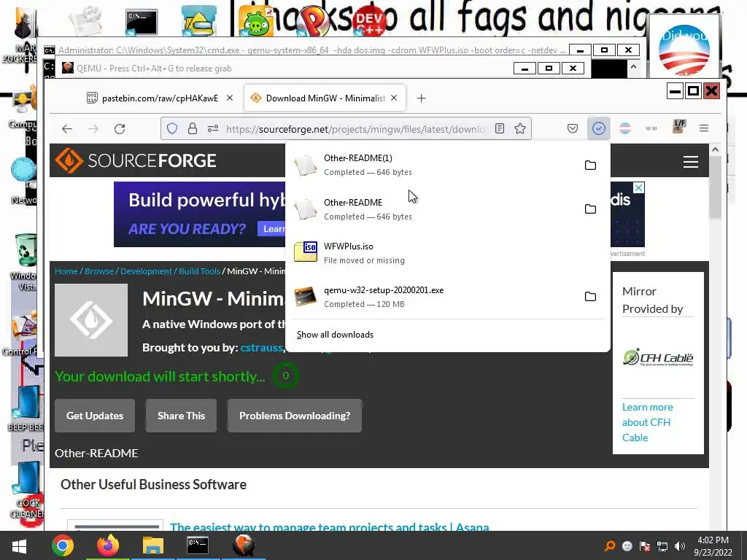Show Other-README(1) in its folder
This screenshot has height=560, width=747.
pyautogui.click(x=590, y=166)
